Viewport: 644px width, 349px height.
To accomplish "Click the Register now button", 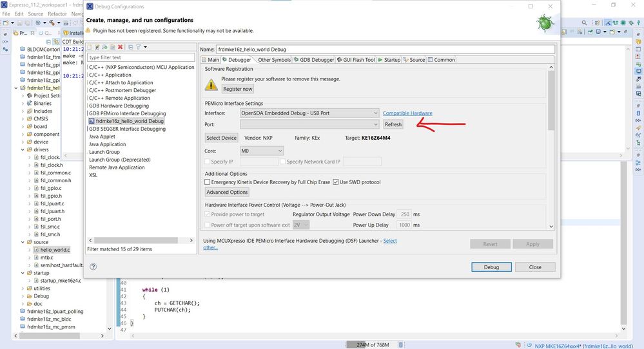I will pyautogui.click(x=237, y=89).
